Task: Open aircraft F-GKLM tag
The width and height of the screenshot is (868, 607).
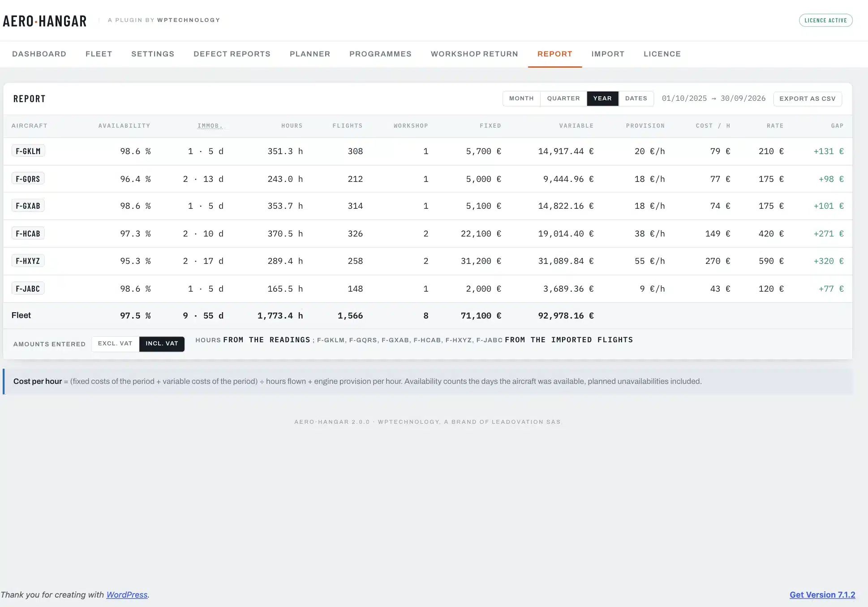Action: (x=28, y=151)
